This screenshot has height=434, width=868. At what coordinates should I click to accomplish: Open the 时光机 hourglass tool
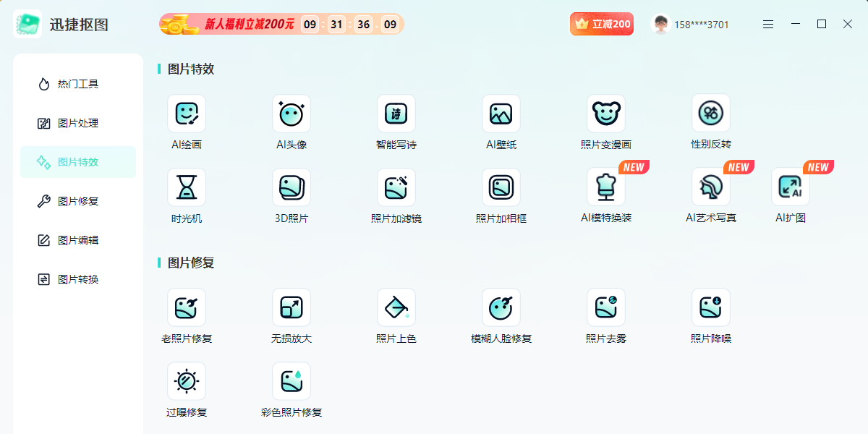pos(187,187)
